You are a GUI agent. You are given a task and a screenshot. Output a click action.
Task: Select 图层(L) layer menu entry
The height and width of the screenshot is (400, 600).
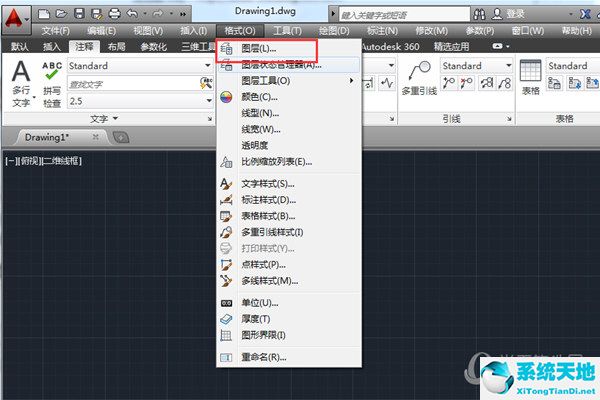(x=289, y=49)
